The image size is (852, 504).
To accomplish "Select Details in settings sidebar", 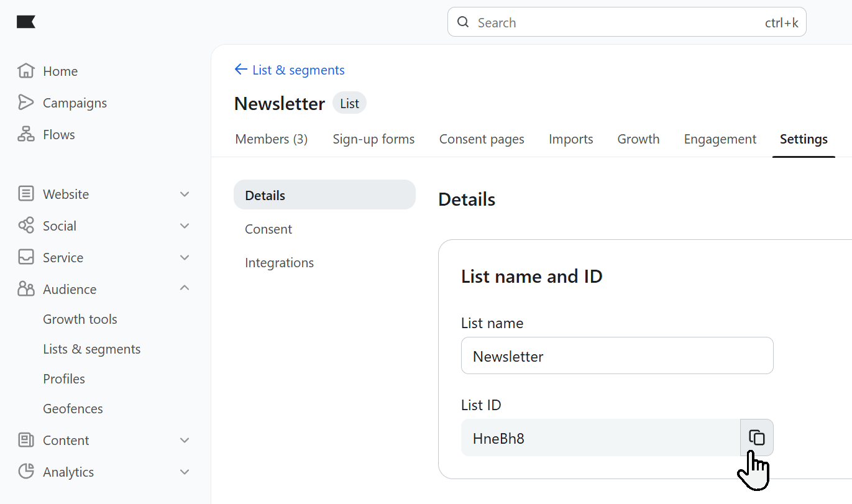I will pos(324,195).
